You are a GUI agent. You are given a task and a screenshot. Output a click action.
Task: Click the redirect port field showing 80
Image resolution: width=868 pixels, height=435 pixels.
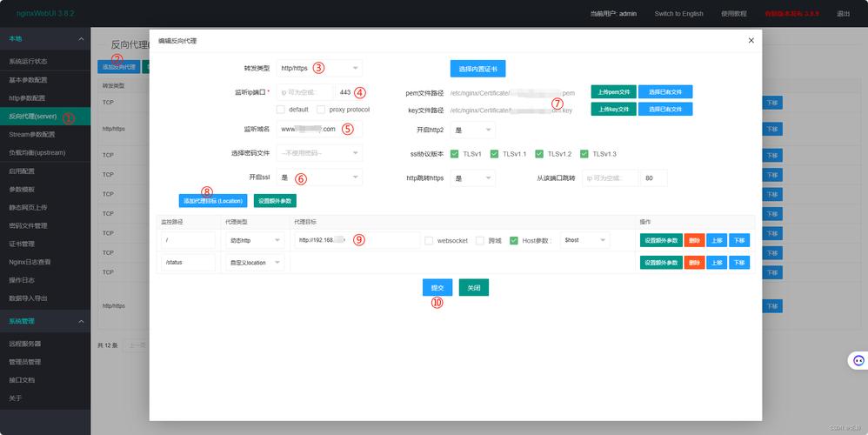[x=654, y=178]
